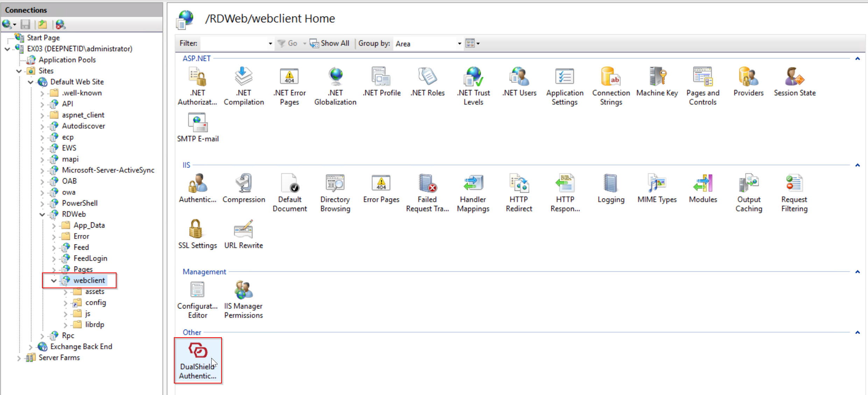Click the Show All button

click(330, 43)
